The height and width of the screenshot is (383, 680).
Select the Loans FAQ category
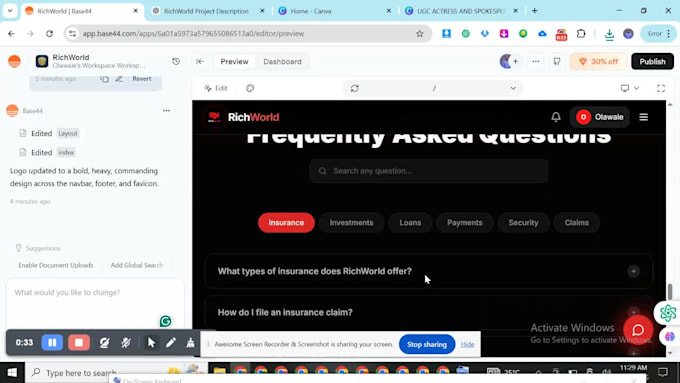(410, 223)
